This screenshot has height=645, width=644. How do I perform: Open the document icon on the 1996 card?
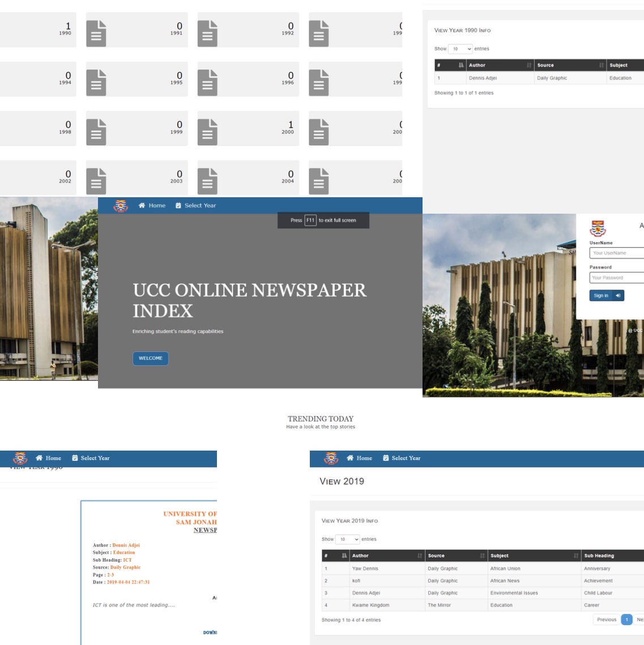pos(207,83)
